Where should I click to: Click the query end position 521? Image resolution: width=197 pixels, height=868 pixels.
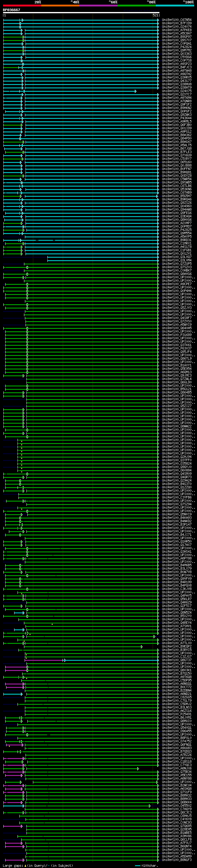[155, 15]
